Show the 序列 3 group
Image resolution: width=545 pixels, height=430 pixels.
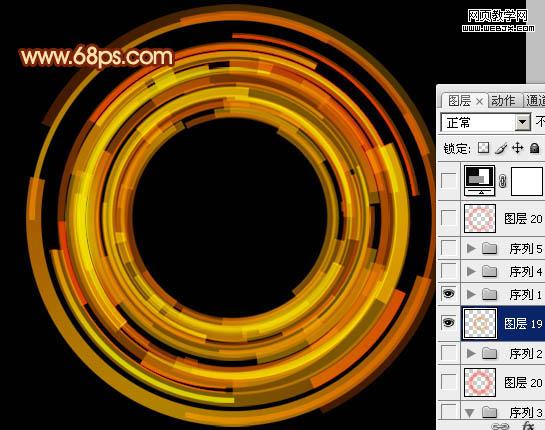449,411
